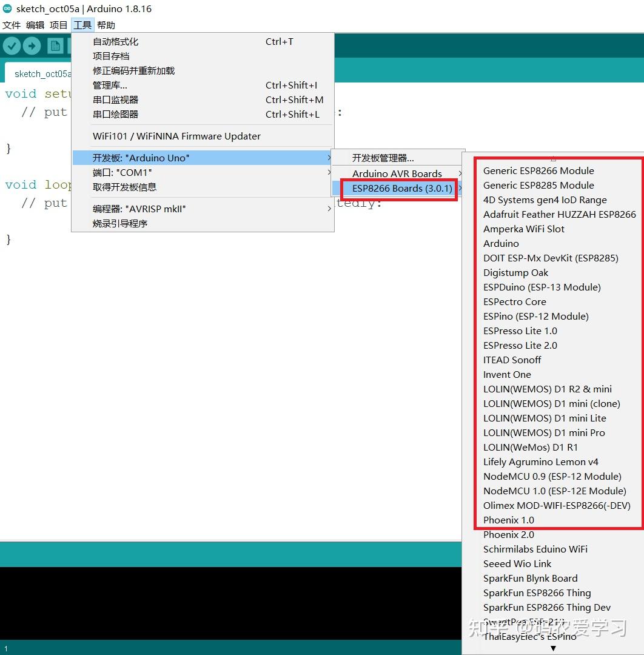Click the Upload arrow toolbar icon
Image resolution: width=644 pixels, height=655 pixels.
[32, 45]
